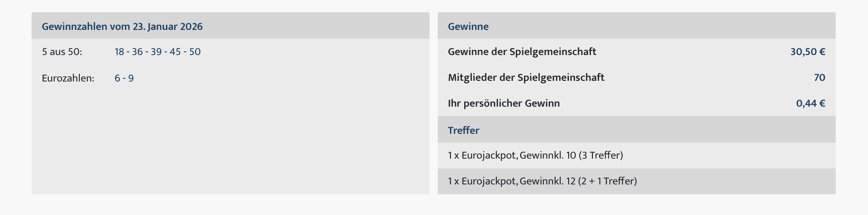This screenshot has width=868, height=215.
Task: Click the member count 70
Action: [x=819, y=77]
